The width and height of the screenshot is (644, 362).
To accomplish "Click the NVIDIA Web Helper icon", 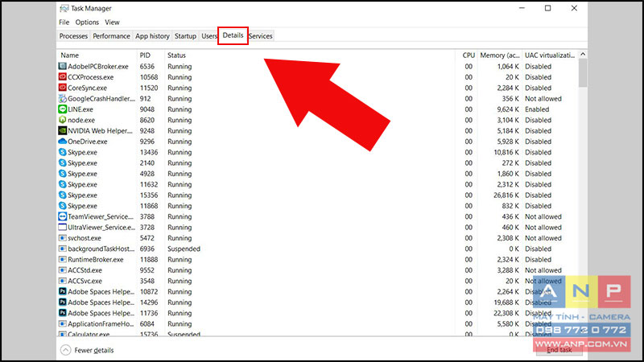I will 63,130.
